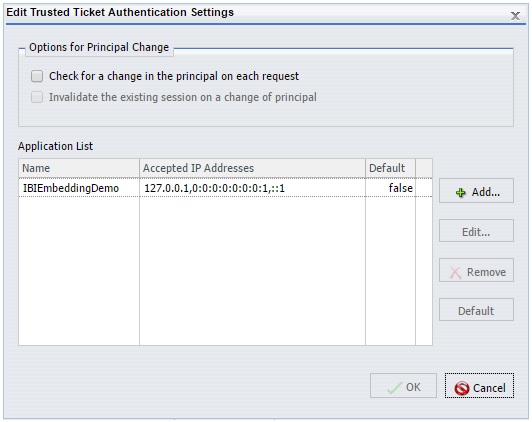
Task: Click the empty area of the application list
Action: point(225,271)
